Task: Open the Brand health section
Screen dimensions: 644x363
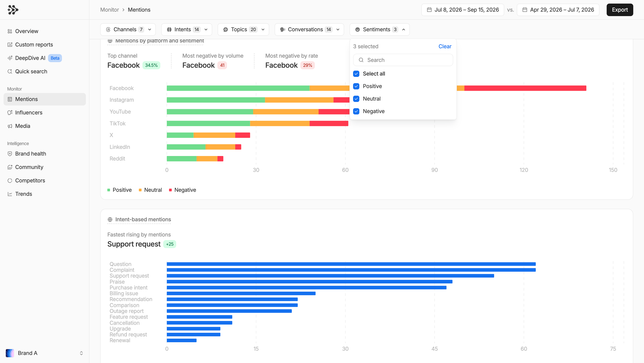Action: (x=45, y=154)
